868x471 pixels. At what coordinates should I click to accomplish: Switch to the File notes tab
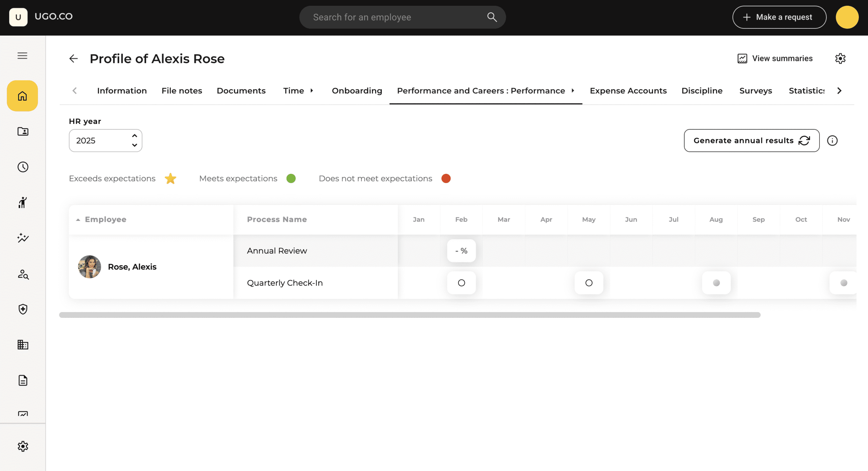click(x=182, y=91)
